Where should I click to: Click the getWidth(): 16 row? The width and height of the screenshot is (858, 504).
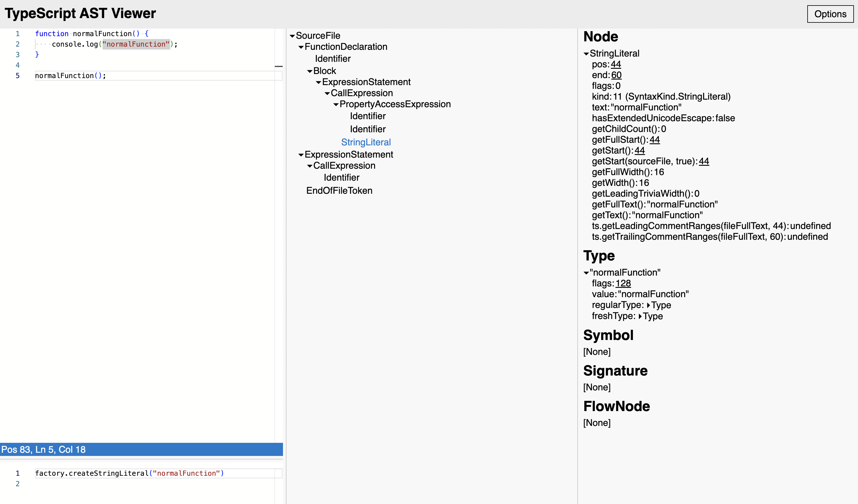click(620, 183)
